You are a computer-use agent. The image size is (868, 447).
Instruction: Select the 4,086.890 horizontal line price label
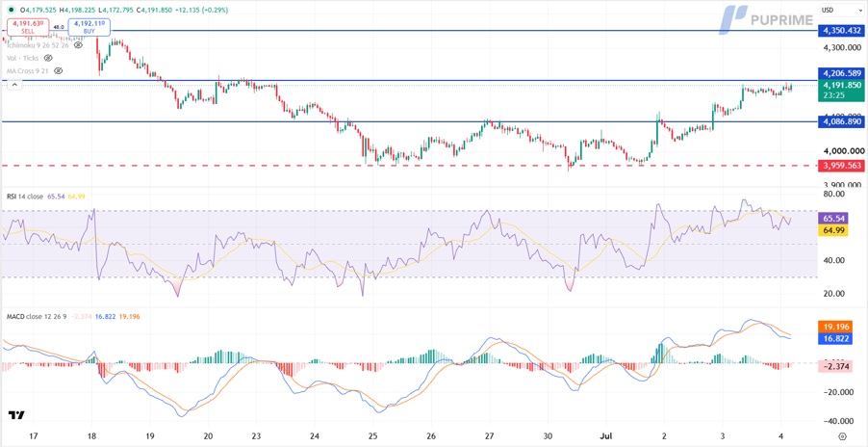(840, 121)
